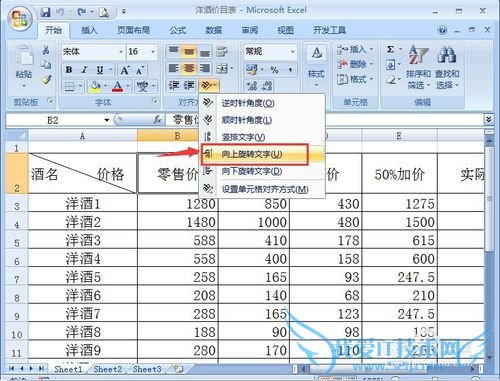The image size is (500, 381).
Task: Click 删除 button in cells group
Action: pyautogui.click(x=354, y=64)
